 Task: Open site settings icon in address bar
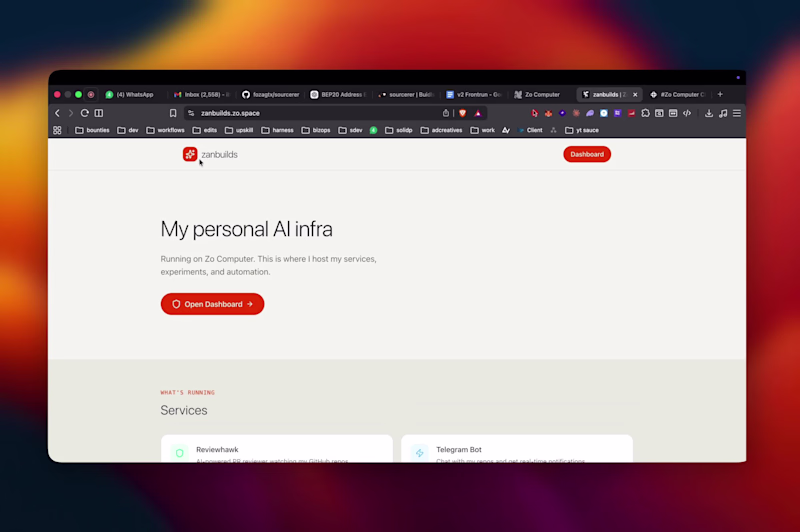191,113
